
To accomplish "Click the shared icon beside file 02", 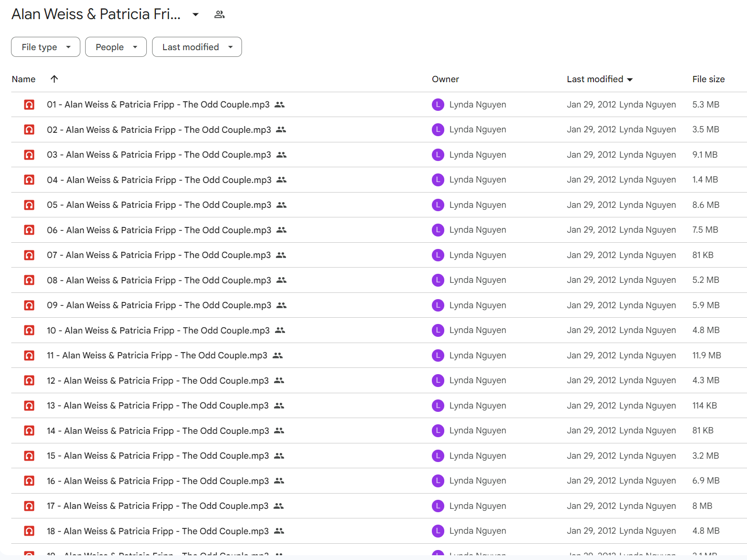I will (x=281, y=129).
